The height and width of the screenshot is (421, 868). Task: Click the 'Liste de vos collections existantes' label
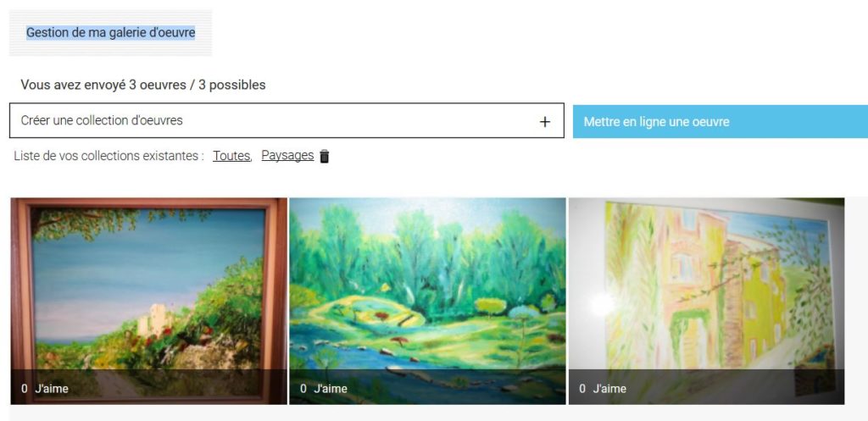(x=109, y=156)
